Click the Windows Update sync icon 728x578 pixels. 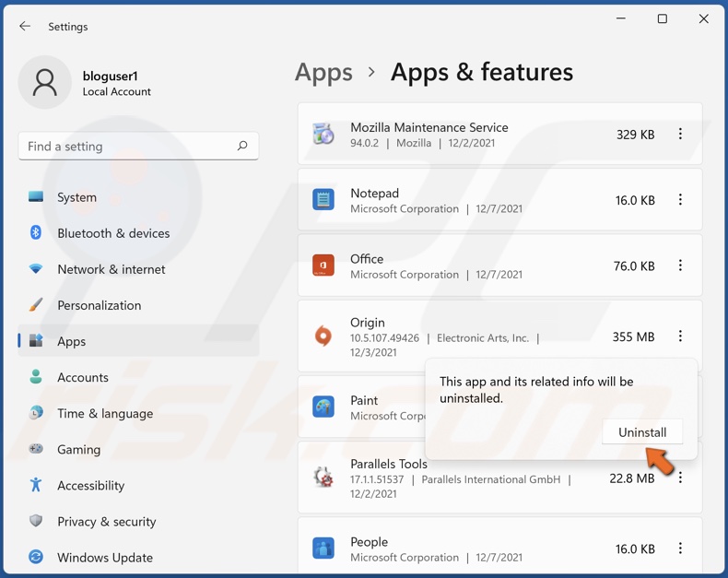coord(36,557)
